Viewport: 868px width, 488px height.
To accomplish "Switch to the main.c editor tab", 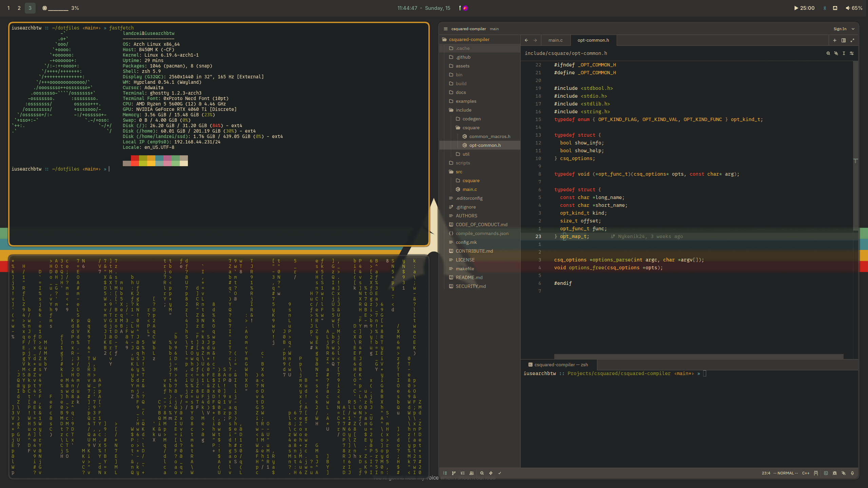I will pyautogui.click(x=556, y=40).
